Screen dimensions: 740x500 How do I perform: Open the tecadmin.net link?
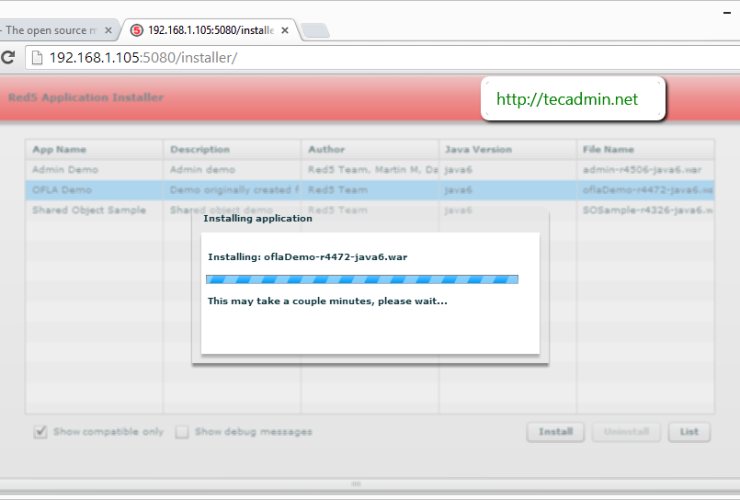(567, 99)
